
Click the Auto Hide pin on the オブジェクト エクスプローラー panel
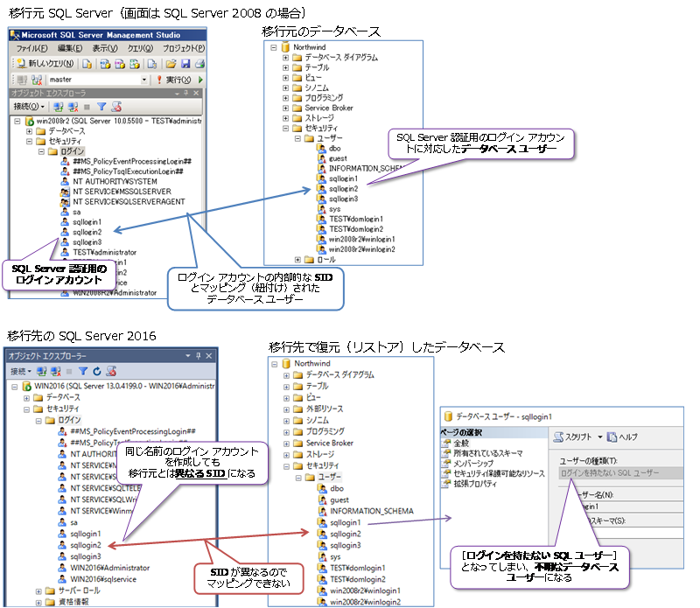pos(199,356)
